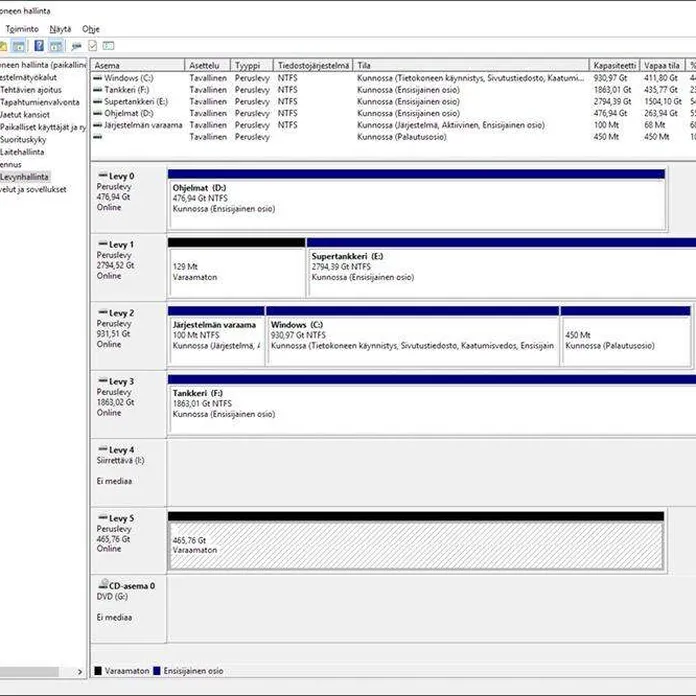Select Laitehallinta in the left tree

[x=23, y=151]
